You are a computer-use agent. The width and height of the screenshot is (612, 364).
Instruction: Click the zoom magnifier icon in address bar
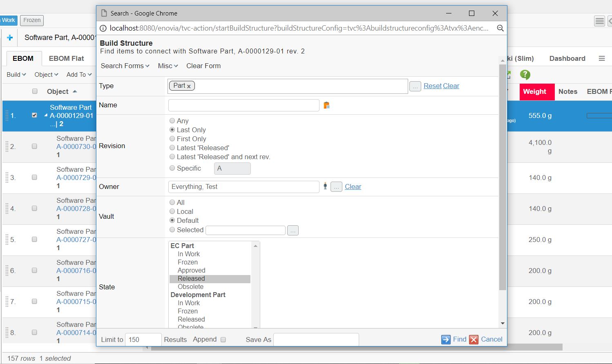click(500, 28)
